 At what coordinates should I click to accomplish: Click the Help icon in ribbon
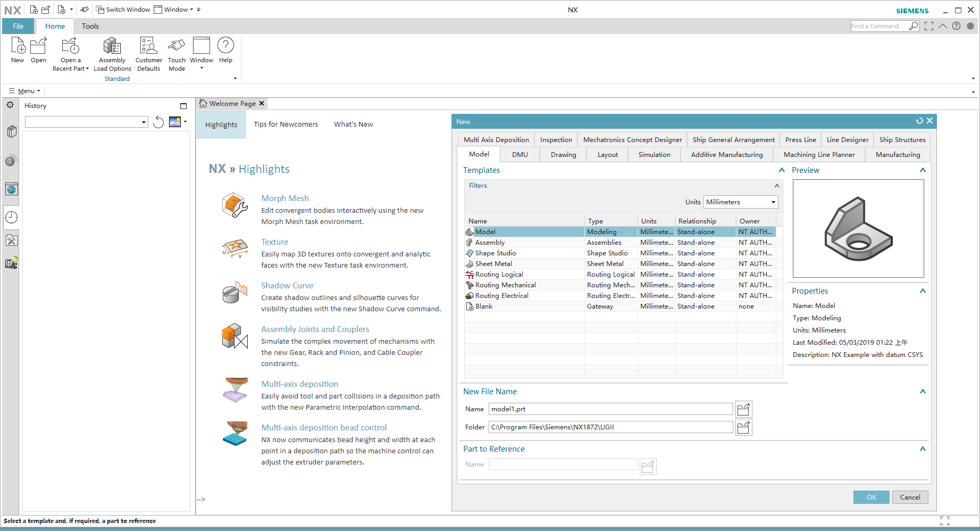coord(225,46)
